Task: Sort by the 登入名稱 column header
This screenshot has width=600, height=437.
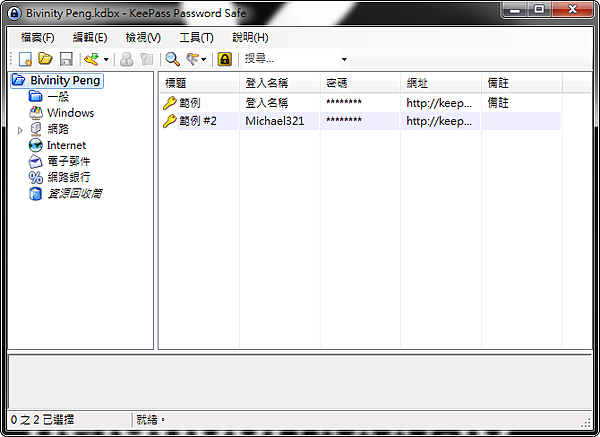Action: click(x=280, y=83)
